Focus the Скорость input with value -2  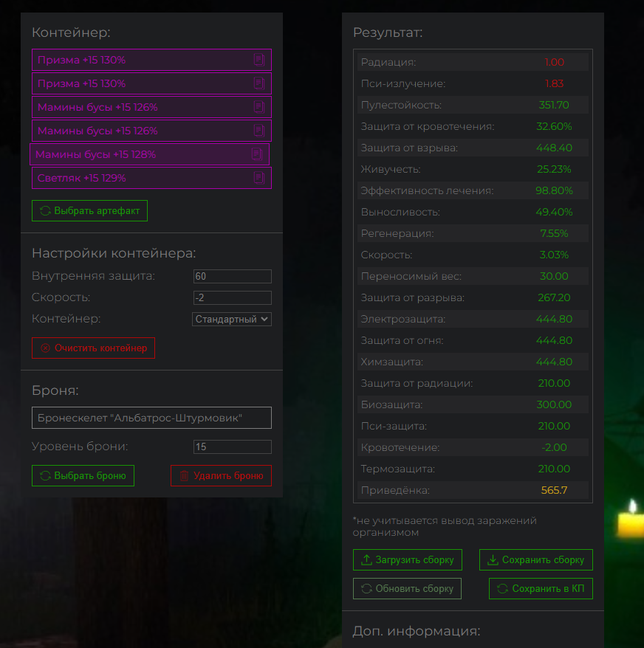[233, 297]
